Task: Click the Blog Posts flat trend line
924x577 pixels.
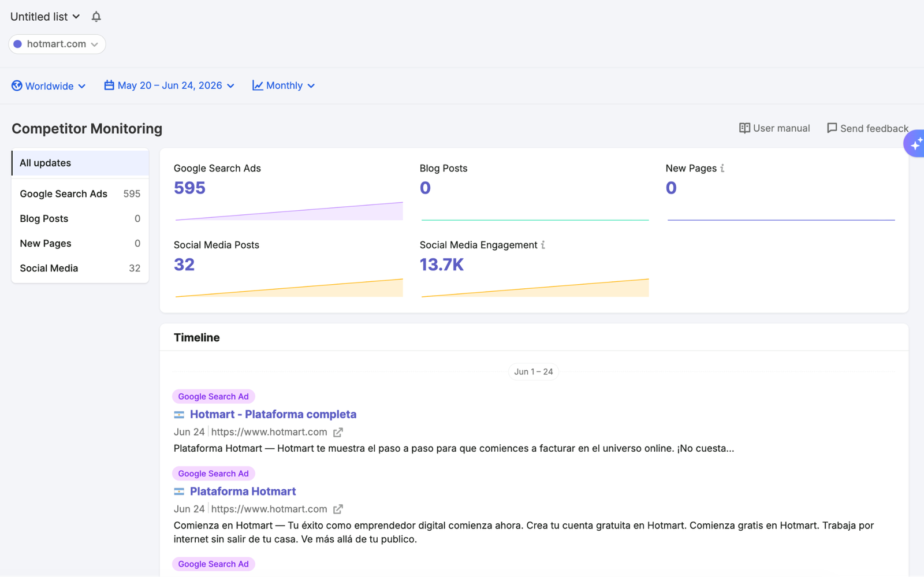Action: click(535, 219)
